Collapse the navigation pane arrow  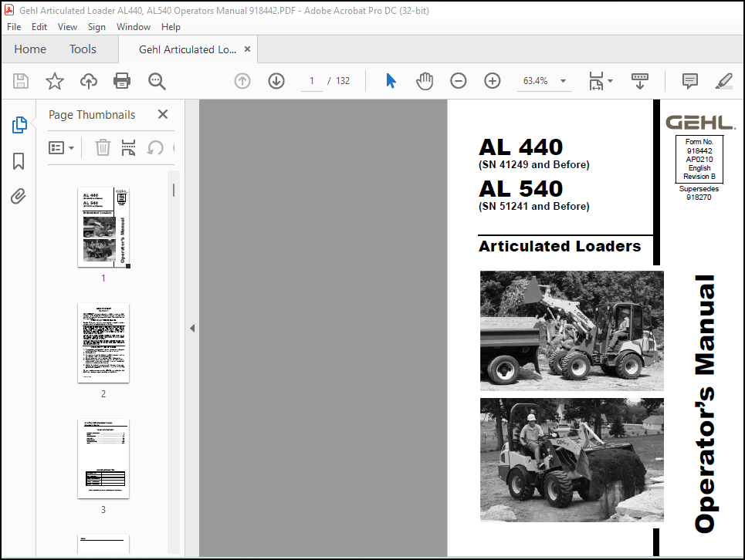[192, 328]
